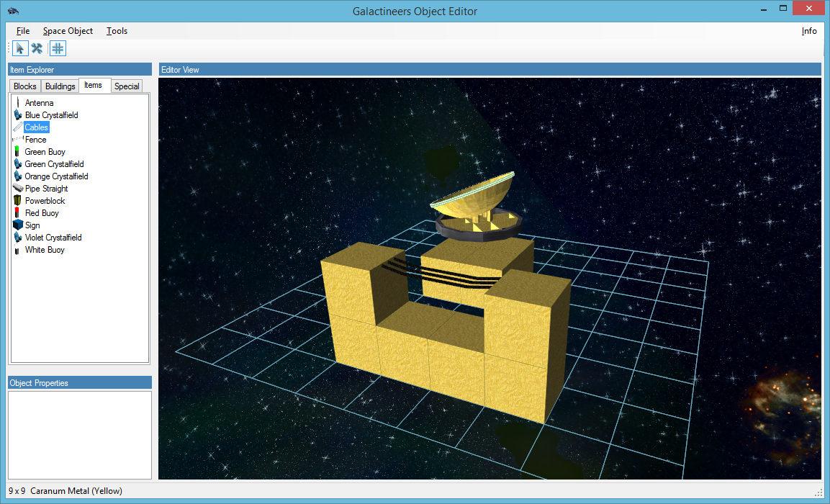Click the Green Buoy icon
Screen dimensions: 830x504
[x=17, y=152]
